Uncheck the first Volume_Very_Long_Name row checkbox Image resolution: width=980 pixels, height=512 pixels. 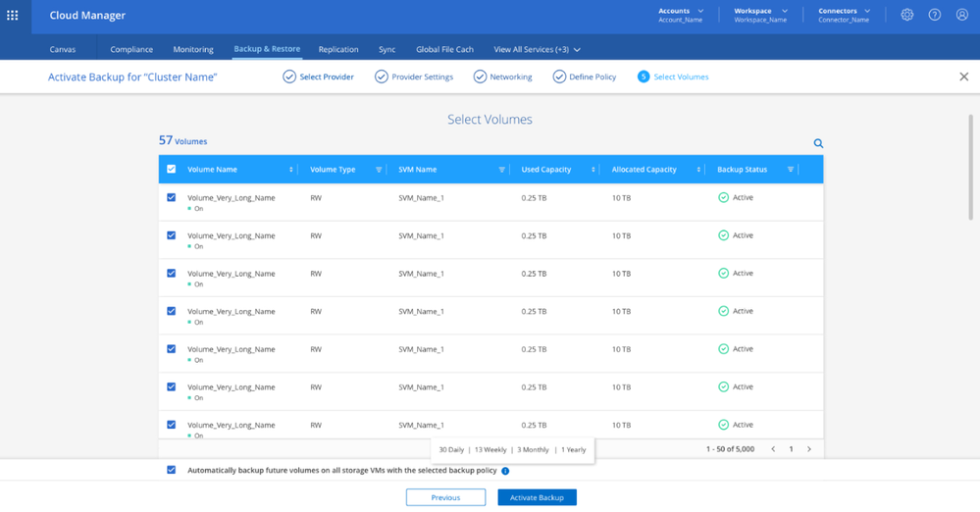172,197
